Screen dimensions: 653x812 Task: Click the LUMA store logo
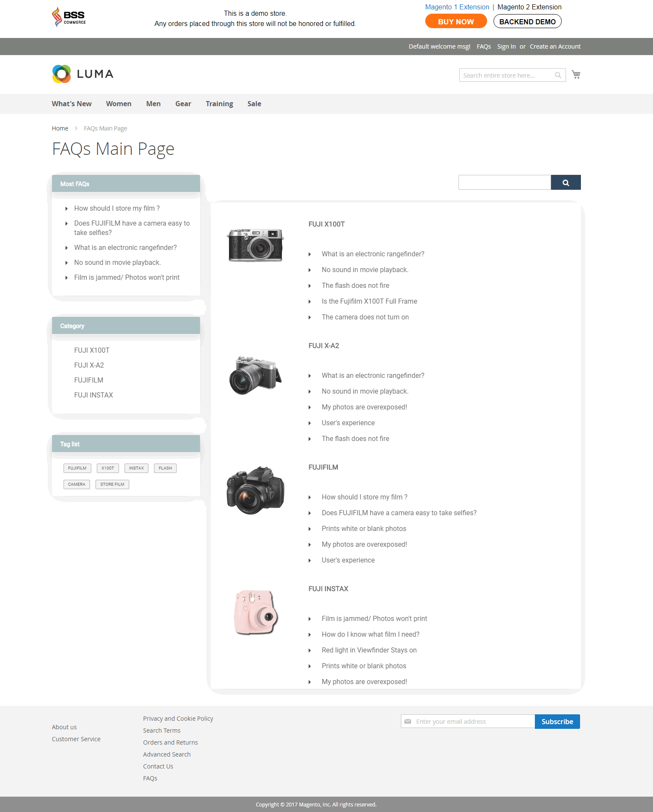click(83, 74)
